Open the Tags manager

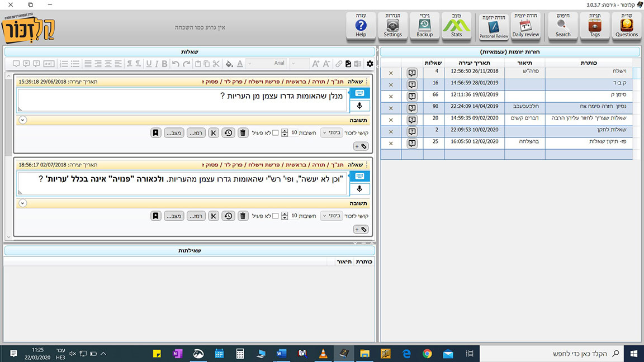coord(595,26)
